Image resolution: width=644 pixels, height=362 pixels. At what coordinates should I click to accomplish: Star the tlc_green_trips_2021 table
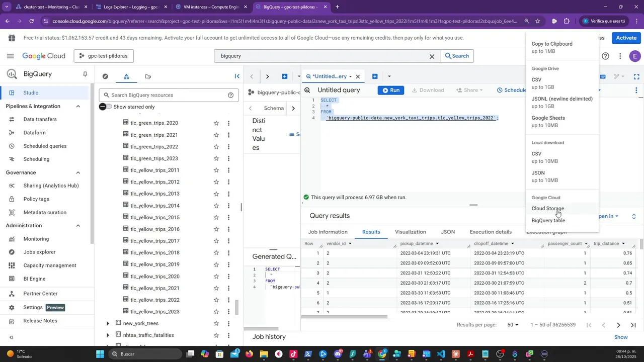click(x=216, y=135)
